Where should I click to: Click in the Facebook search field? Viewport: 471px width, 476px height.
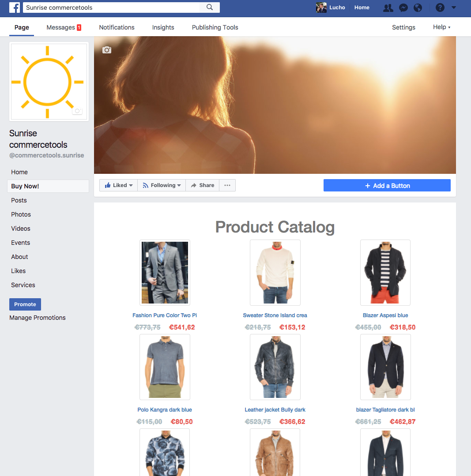[x=111, y=7]
